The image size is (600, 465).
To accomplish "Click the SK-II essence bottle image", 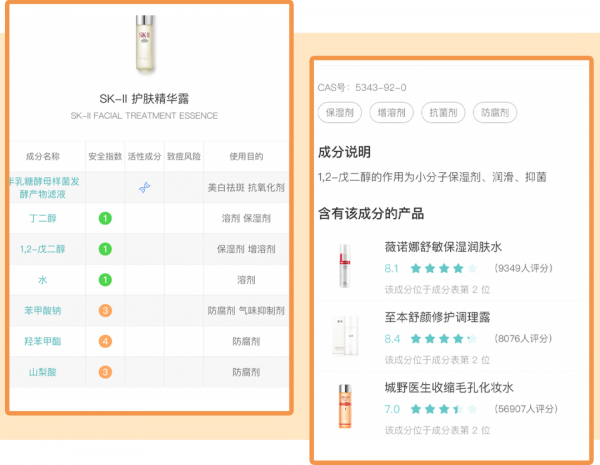I will coord(145,42).
